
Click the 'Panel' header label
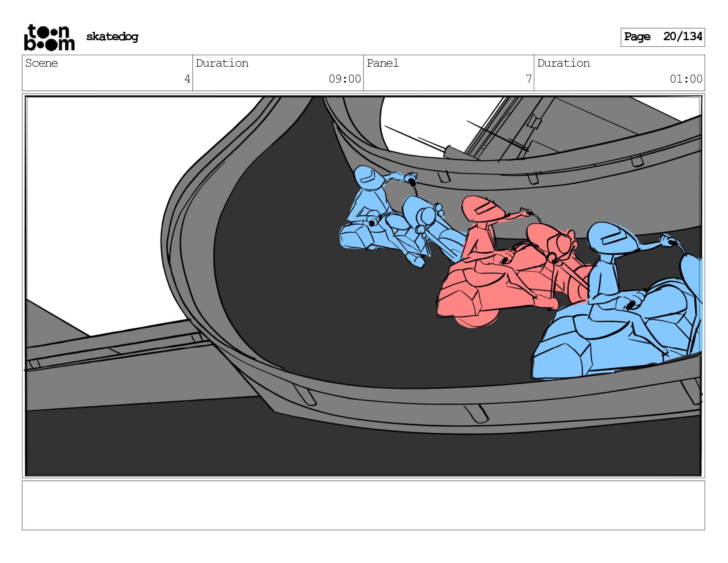(x=383, y=63)
